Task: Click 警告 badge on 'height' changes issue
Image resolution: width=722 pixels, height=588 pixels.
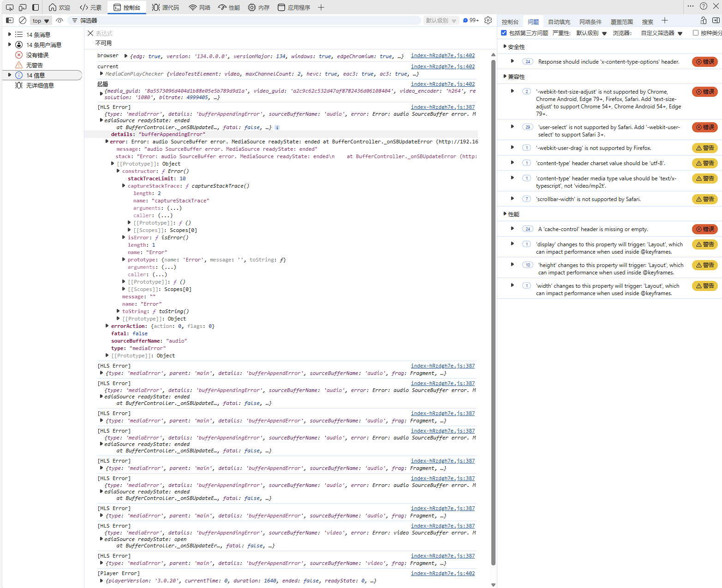Action: pyautogui.click(x=704, y=265)
